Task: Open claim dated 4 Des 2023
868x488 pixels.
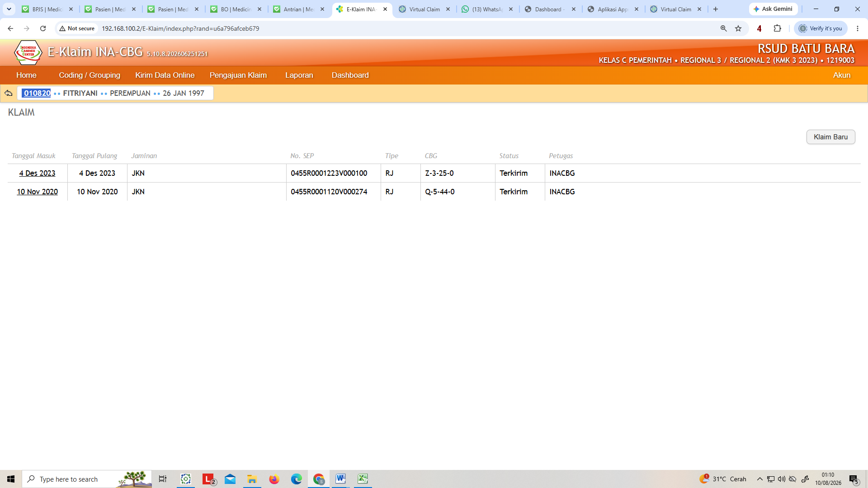Action: click(37, 173)
